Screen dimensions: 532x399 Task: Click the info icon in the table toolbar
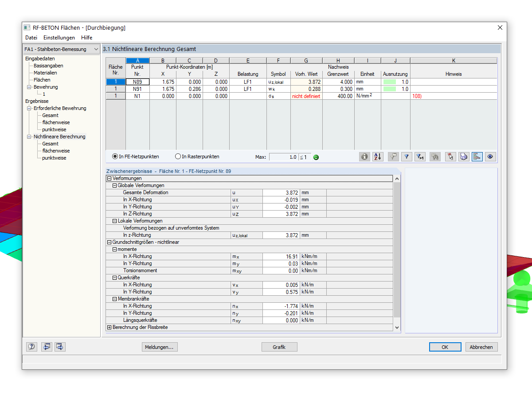364,156
